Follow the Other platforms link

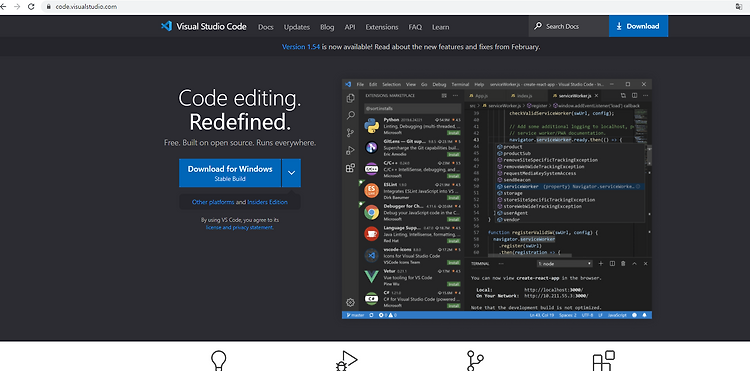(x=213, y=202)
